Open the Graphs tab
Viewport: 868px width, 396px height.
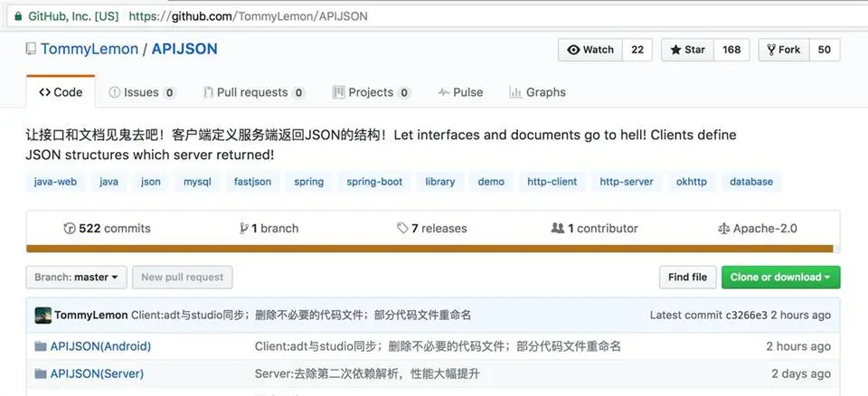537,92
